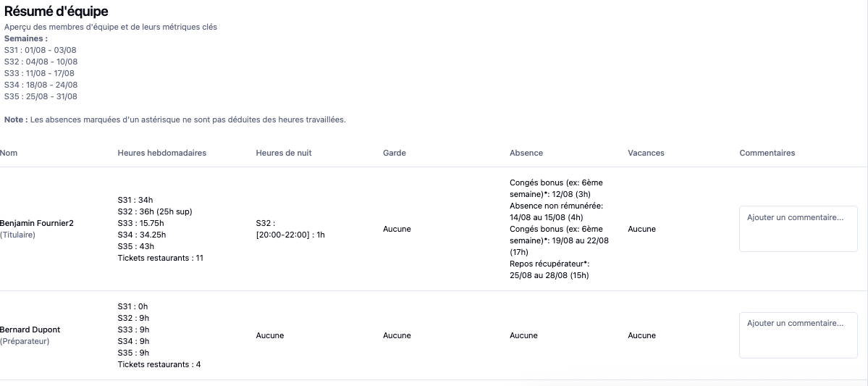The width and height of the screenshot is (868, 386).
Task: Click the Commentaires column header
Action: tap(767, 153)
